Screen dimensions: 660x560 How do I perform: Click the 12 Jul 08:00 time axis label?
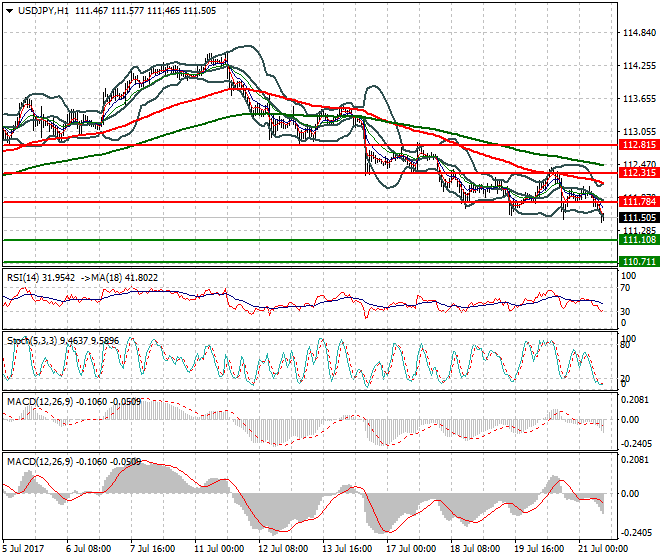(283, 549)
